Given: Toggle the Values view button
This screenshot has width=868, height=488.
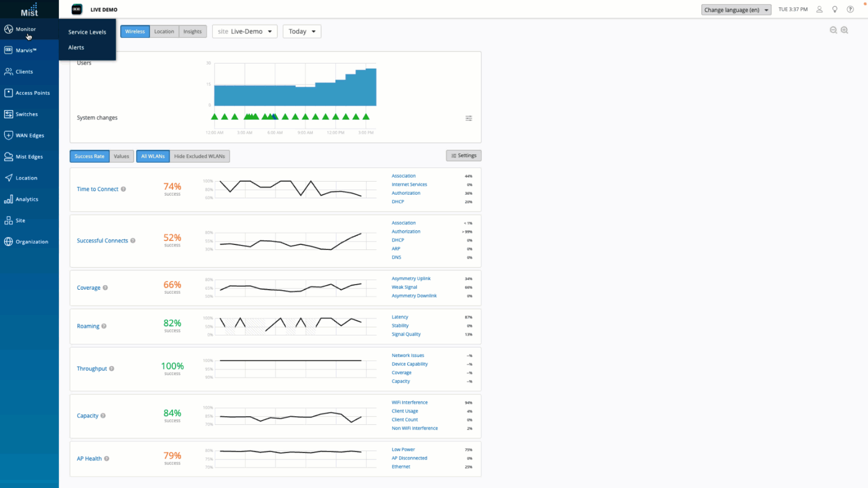Looking at the screenshot, I should click(x=121, y=156).
